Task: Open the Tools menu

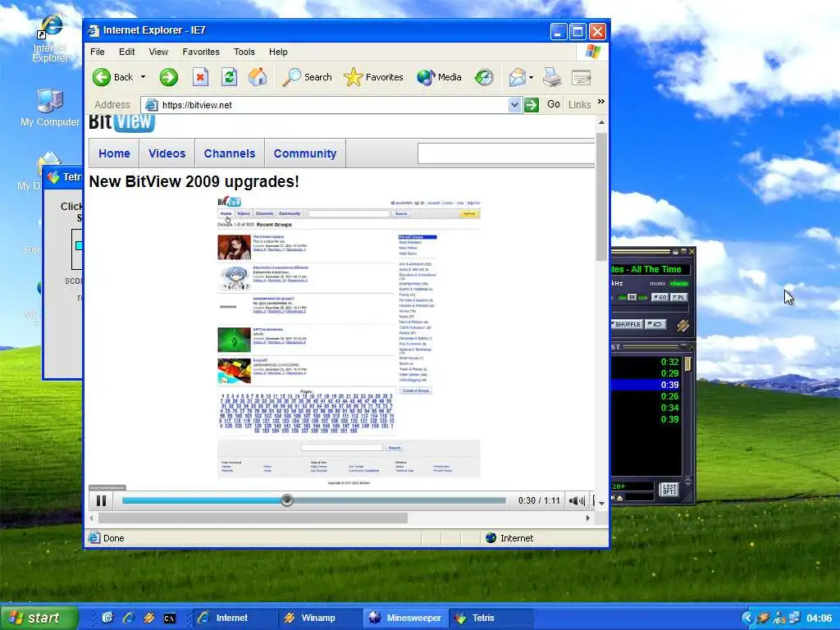Action: [x=244, y=52]
